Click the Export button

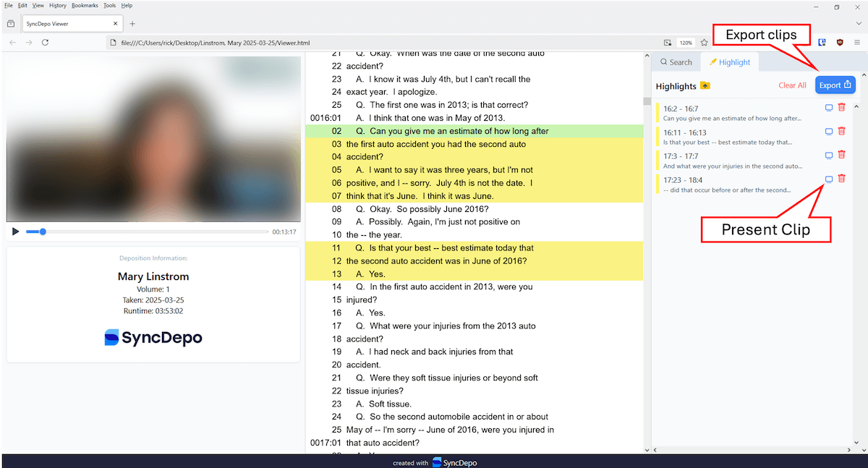pos(835,85)
